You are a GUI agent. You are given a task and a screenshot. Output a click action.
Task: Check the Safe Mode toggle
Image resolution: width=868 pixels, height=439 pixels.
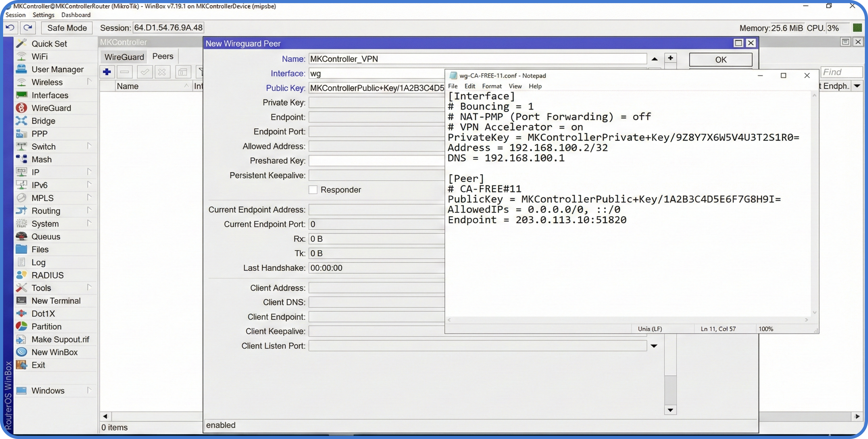(66, 28)
